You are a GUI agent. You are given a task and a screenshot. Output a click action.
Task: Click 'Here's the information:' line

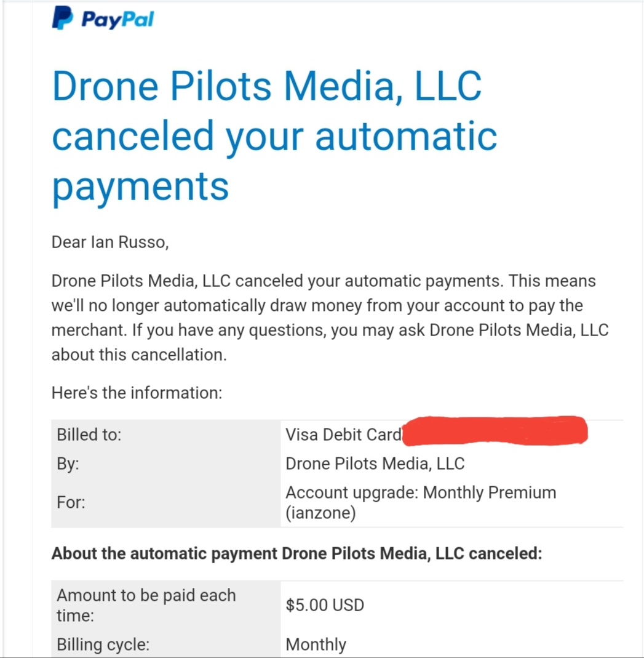(x=137, y=393)
